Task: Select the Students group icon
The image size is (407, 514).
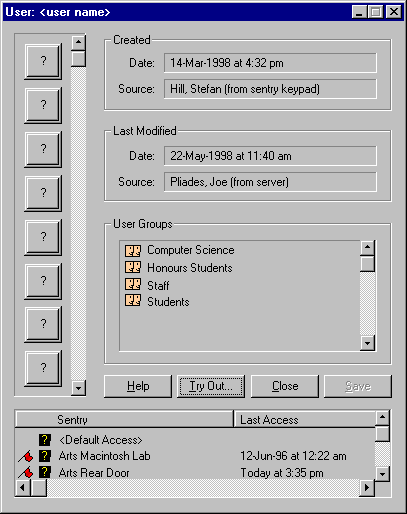Action: tap(133, 300)
